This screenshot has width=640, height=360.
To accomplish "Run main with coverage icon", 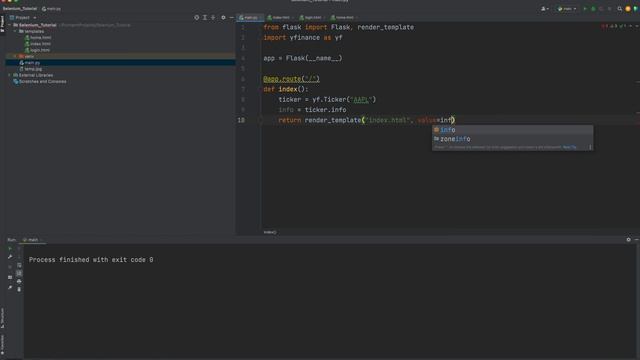I will (601, 9).
